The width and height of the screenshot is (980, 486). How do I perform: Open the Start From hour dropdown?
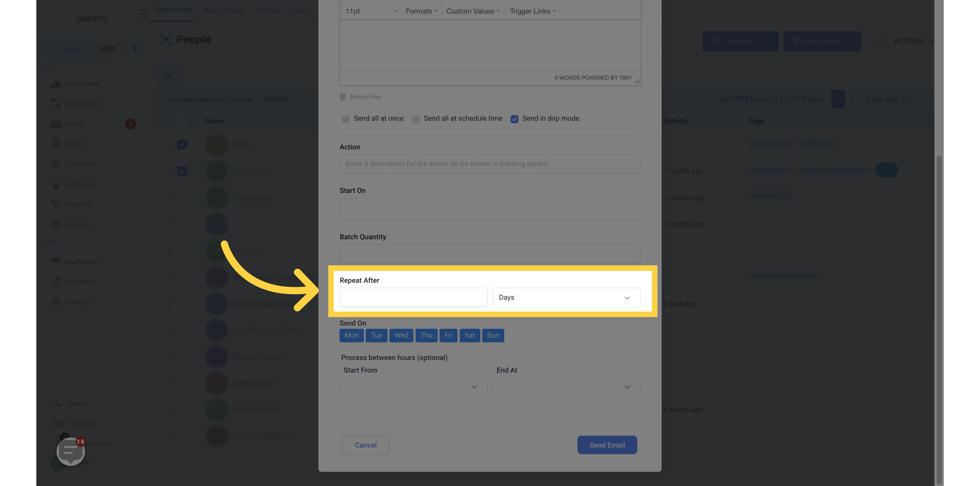(x=413, y=387)
